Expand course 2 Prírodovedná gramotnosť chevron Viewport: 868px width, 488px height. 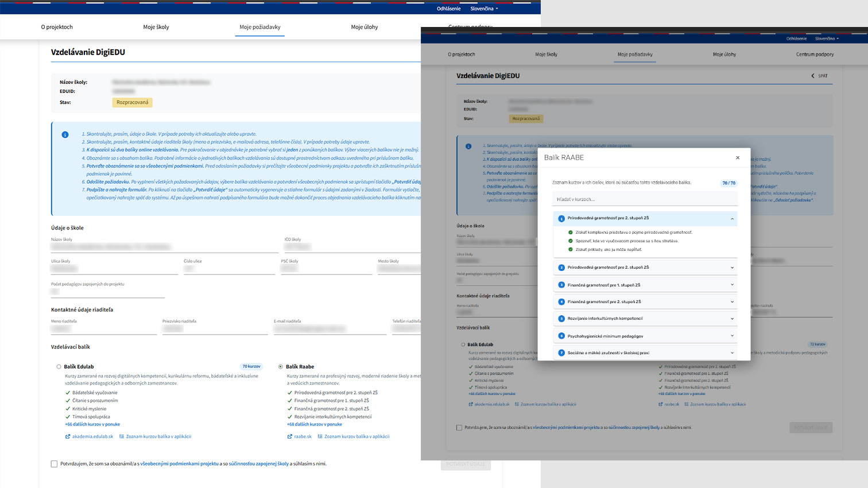(x=732, y=268)
